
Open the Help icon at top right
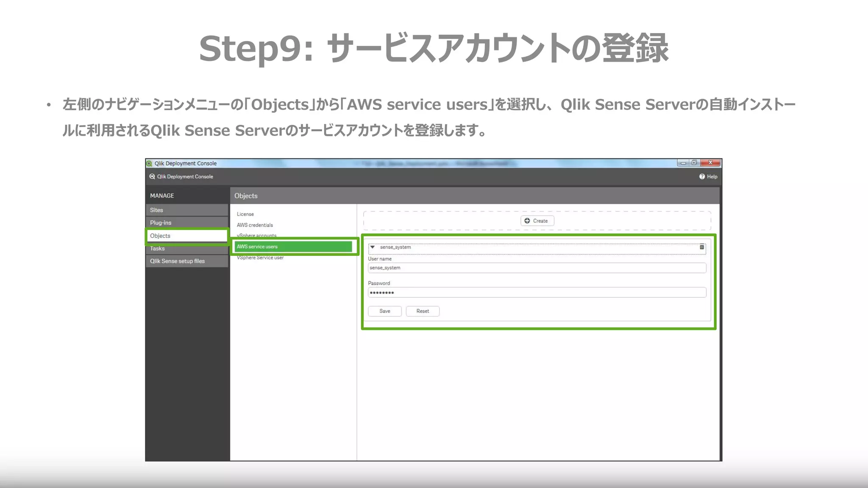tap(702, 177)
